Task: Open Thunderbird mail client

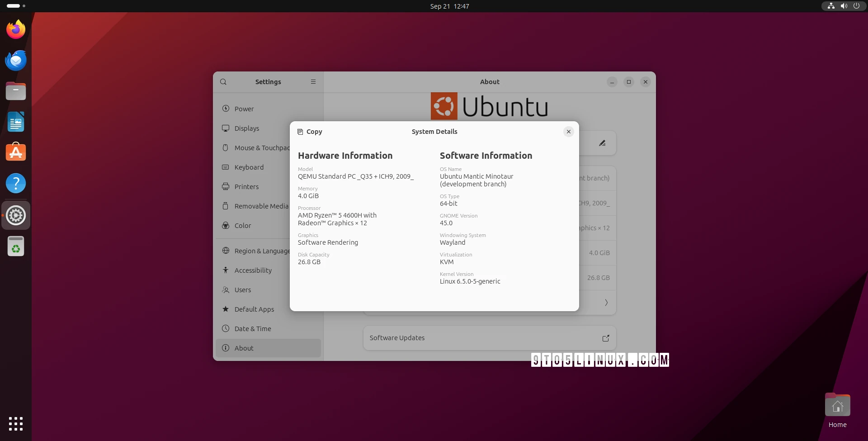Action: 15,60
